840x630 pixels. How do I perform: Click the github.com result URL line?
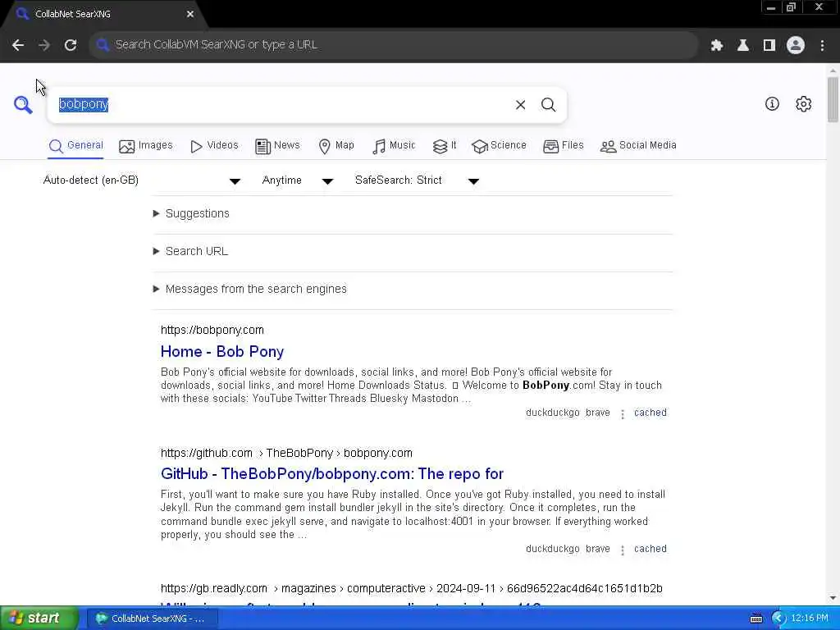point(286,453)
